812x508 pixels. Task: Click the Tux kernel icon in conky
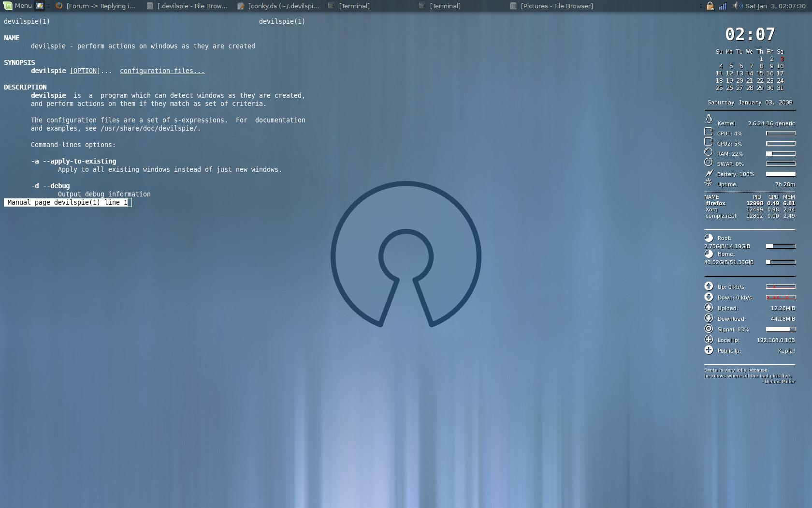pos(709,119)
